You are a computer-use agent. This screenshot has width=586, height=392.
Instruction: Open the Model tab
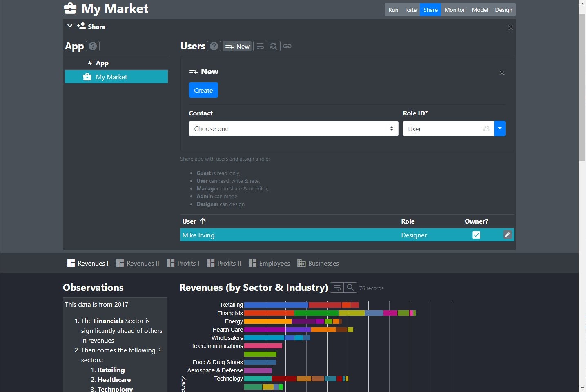pos(480,10)
